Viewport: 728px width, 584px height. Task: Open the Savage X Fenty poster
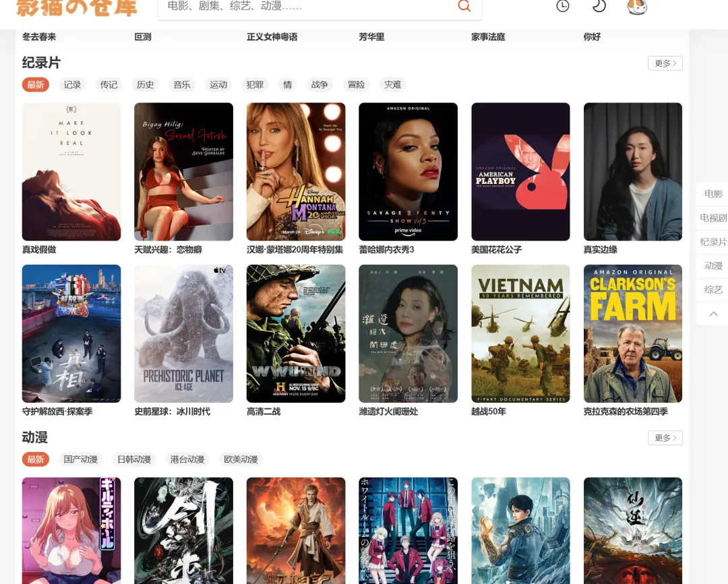click(408, 172)
